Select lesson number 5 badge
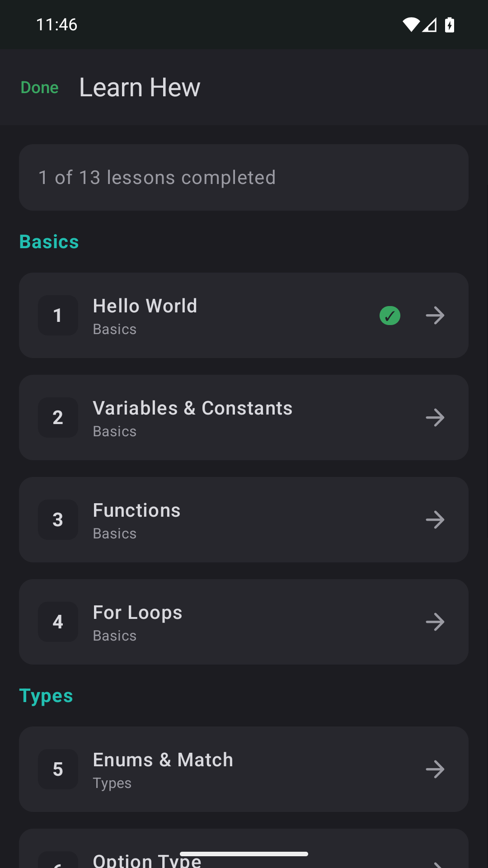This screenshot has width=488, height=868. click(x=58, y=769)
